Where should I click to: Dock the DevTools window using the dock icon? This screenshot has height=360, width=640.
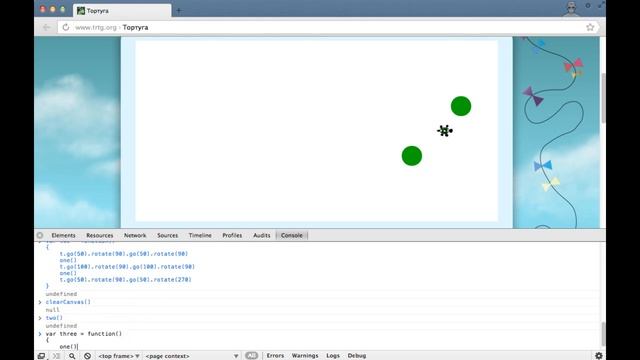pos(41,356)
